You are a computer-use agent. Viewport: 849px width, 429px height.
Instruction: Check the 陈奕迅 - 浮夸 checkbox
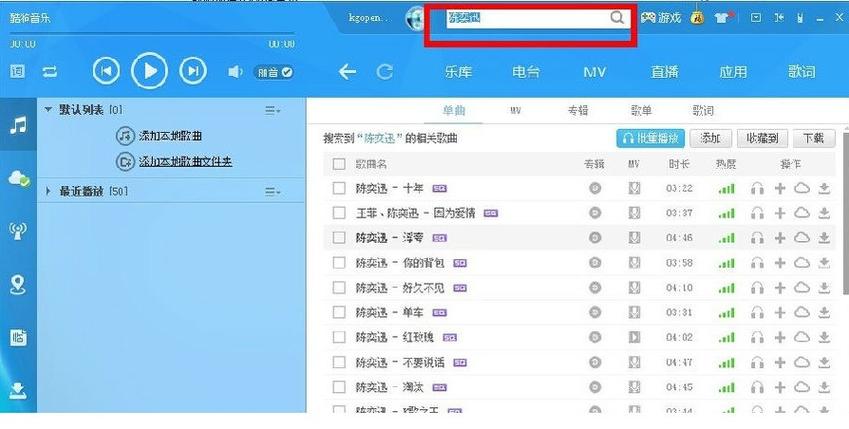(x=339, y=238)
